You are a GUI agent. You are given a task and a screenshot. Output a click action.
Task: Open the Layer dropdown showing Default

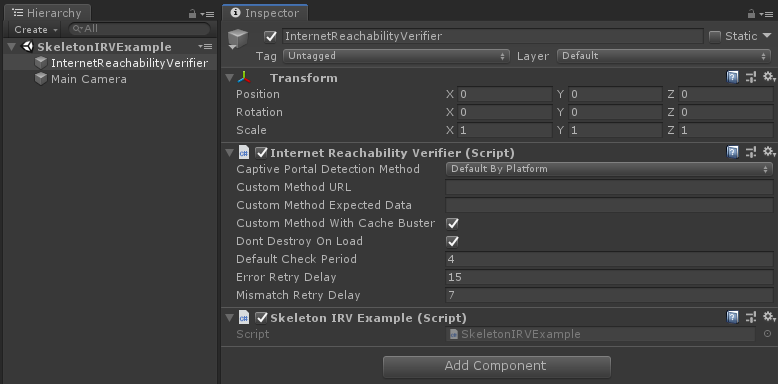click(664, 56)
